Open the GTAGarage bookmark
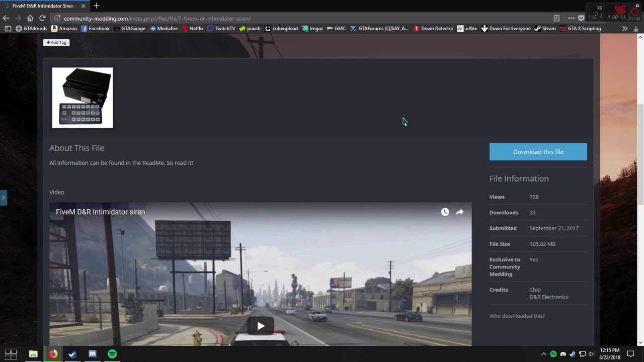 click(129, 29)
